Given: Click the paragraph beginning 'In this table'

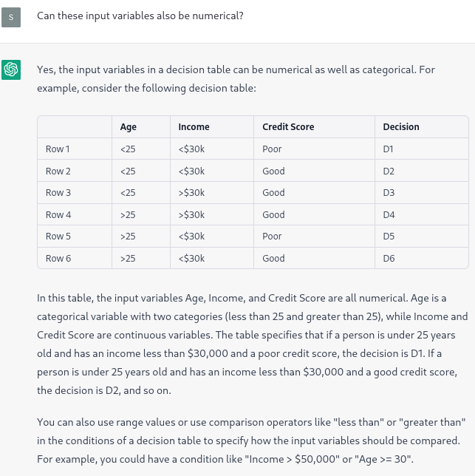Looking at the screenshot, I should tap(253, 344).
